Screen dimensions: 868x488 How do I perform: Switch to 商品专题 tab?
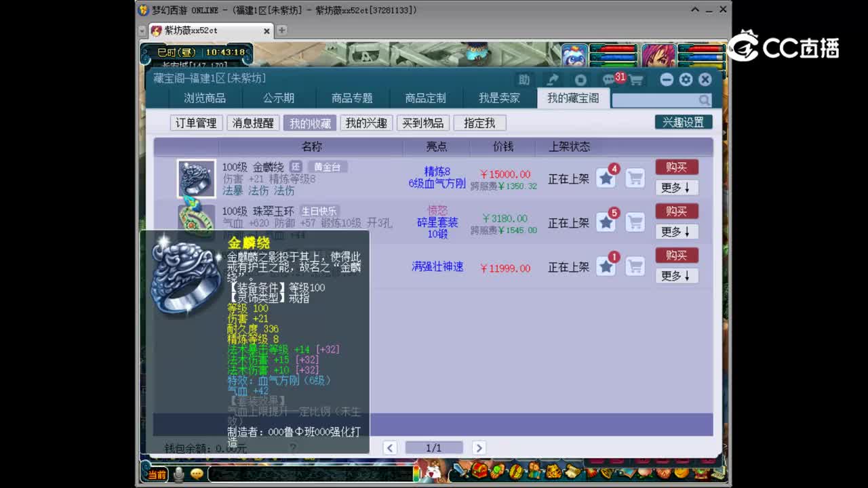click(x=352, y=98)
